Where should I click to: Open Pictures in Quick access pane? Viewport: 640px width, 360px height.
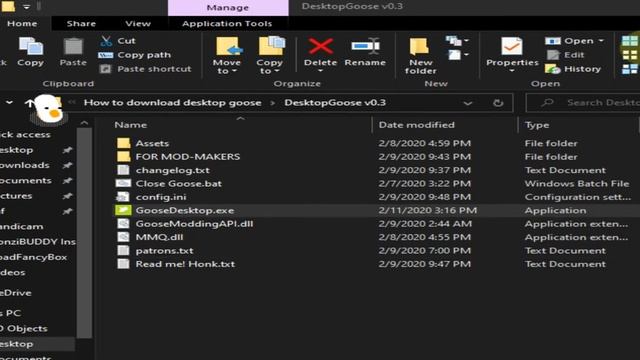16,196
